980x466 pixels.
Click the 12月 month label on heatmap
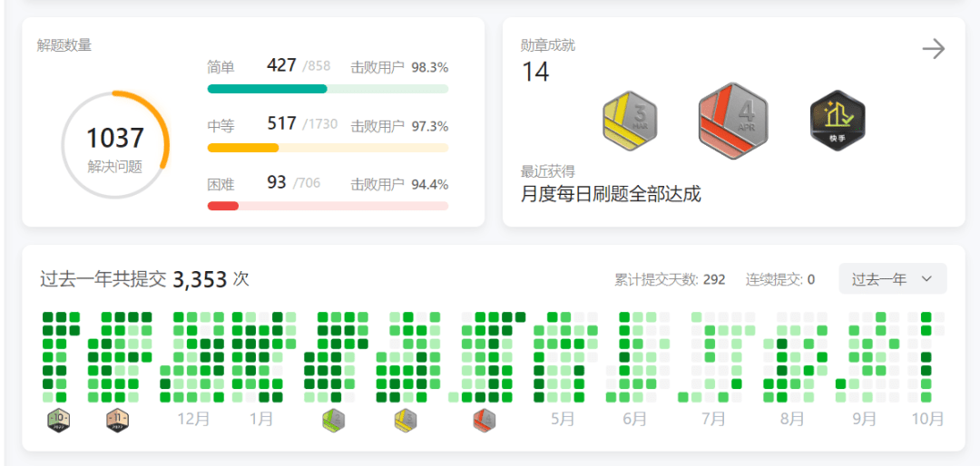193,419
